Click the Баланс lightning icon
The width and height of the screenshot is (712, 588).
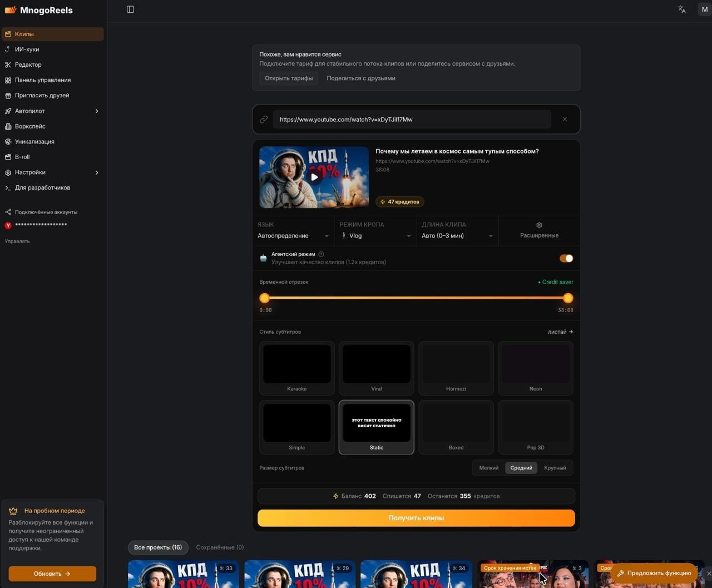[x=335, y=496]
